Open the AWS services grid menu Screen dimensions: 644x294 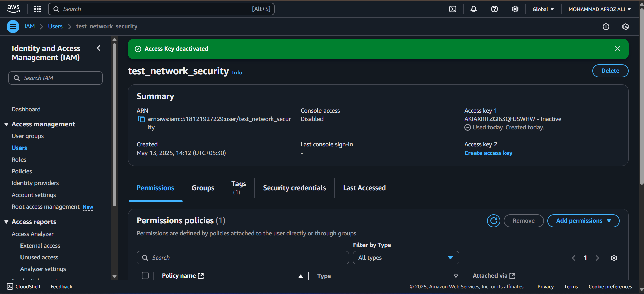[38, 9]
